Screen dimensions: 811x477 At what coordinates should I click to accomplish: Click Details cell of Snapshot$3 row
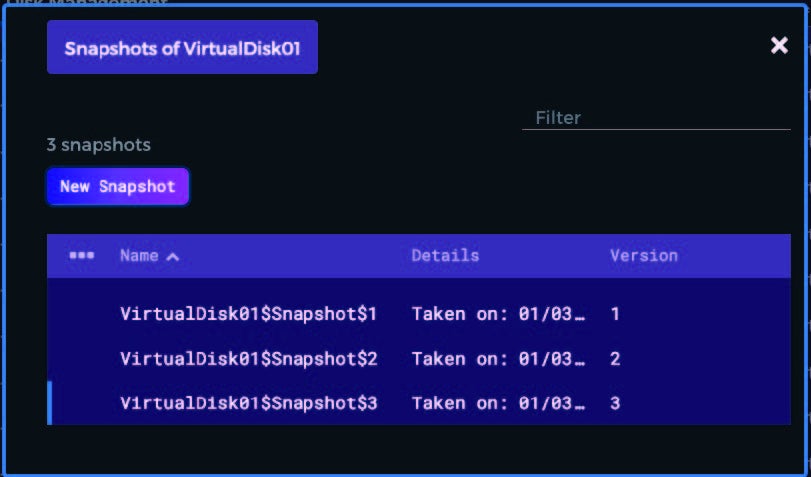click(x=498, y=403)
